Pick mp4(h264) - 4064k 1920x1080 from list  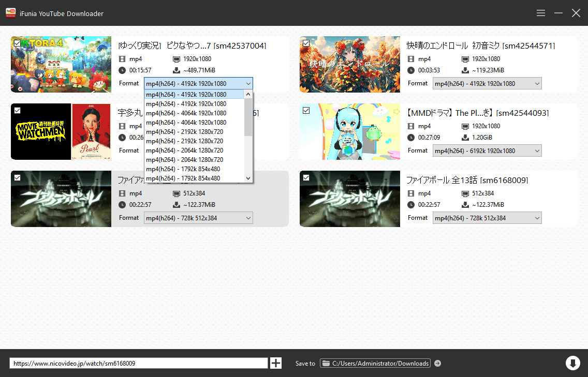(x=186, y=113)
